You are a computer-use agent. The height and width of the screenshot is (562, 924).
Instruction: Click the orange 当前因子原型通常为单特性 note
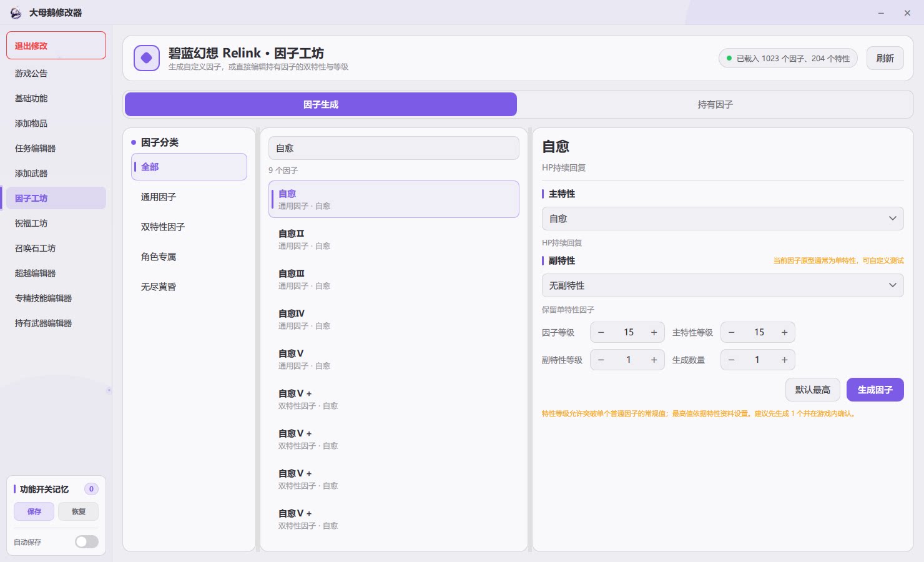click(838, 260)
